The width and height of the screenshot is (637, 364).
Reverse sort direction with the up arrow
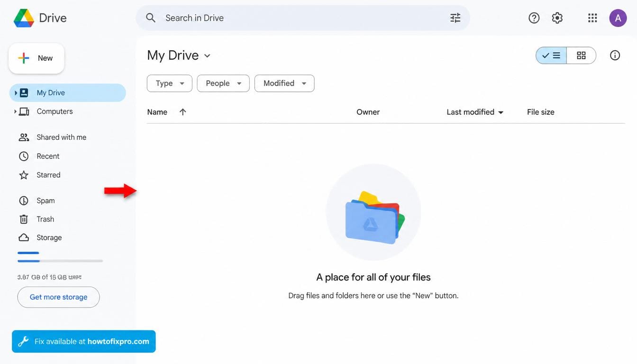click(182, 112)
